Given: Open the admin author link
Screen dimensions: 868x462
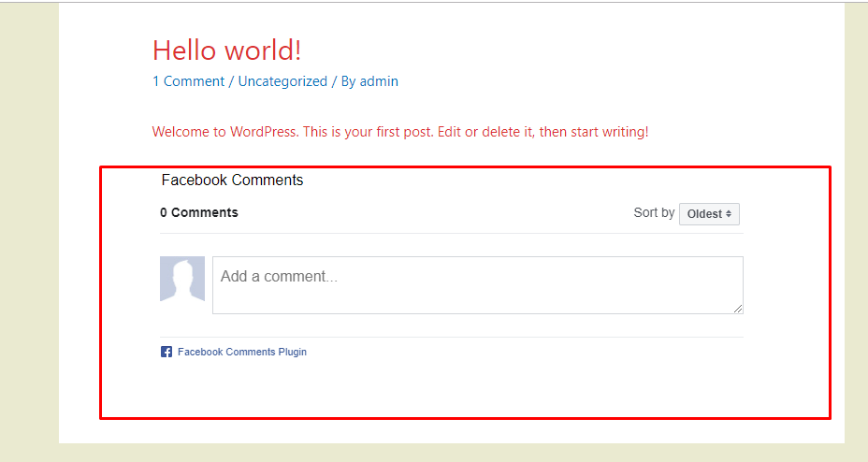Looking at the screenshot, I should [379, 81].
